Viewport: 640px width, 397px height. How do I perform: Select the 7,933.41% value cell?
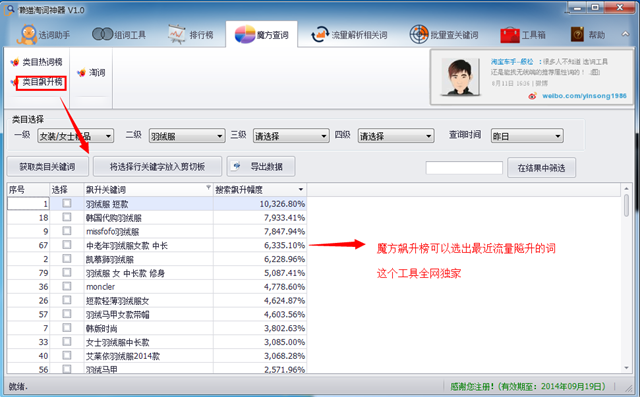(260, 217)
